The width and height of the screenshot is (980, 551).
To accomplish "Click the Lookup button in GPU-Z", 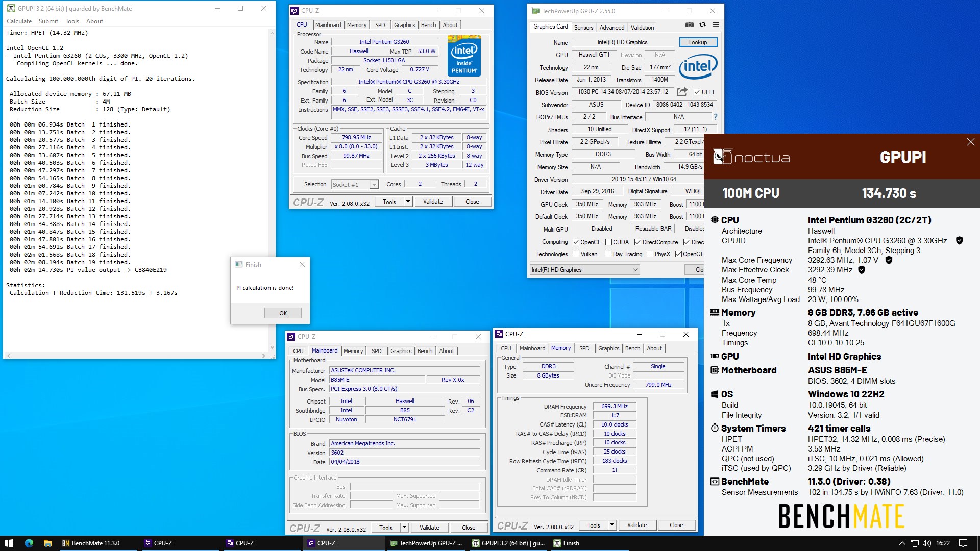I will tap(698, 42).
